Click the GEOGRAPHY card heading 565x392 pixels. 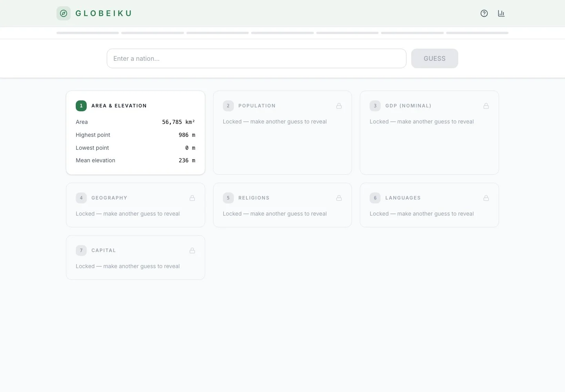point(109,198)
